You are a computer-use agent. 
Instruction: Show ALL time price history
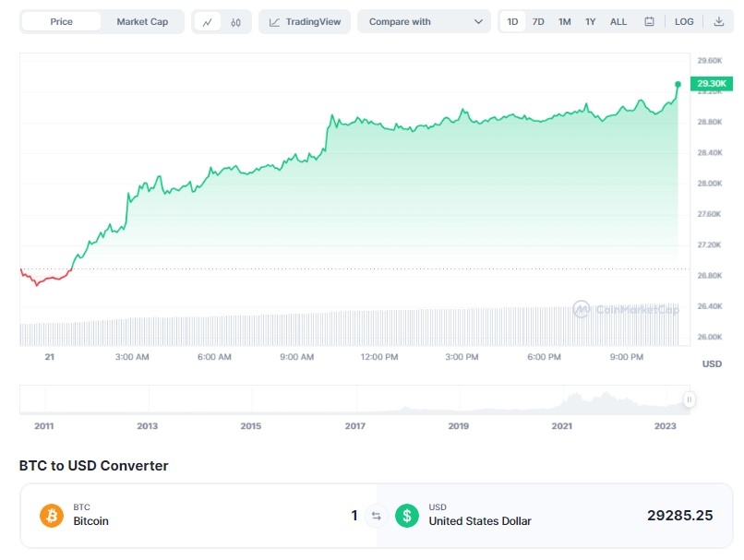pyautogui.click(x=618, y=22)
